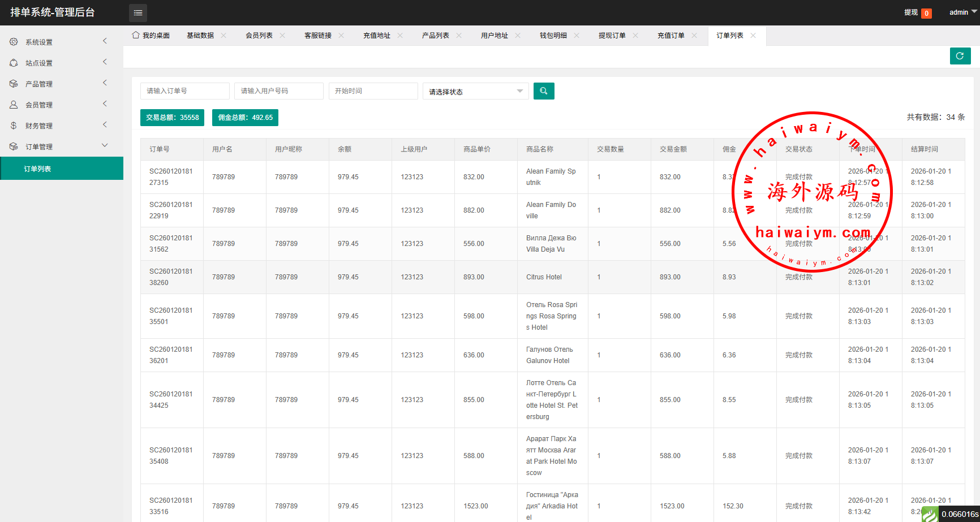
Task: Click the 交易总额 green button
Action: [x=172, y=118]
